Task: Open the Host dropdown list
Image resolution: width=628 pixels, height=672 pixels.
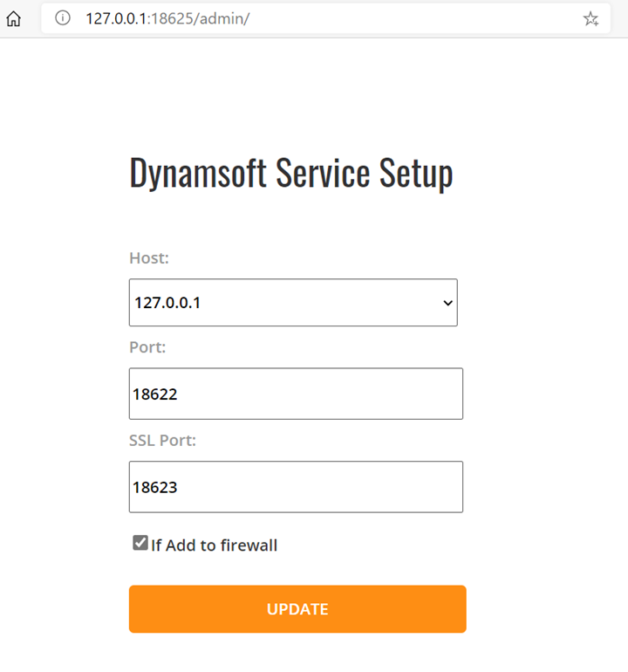Action: coord(293,303)
